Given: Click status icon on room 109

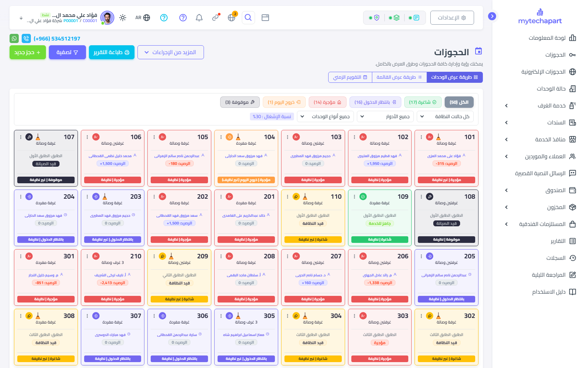Looking at the screenshot, I should point(363,197).
